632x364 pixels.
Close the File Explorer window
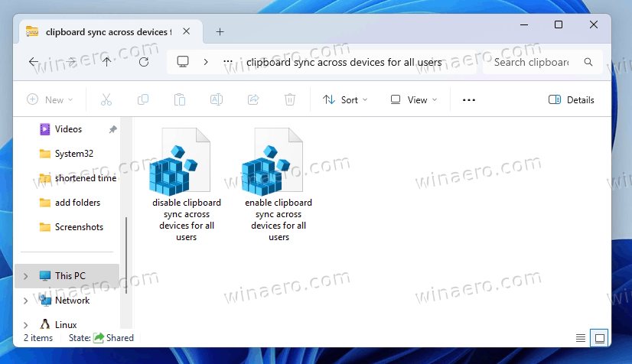[593, 24]
